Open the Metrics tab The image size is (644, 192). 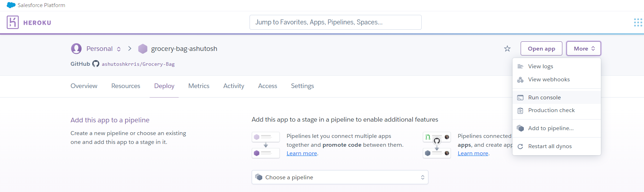(x=199, y=86)
